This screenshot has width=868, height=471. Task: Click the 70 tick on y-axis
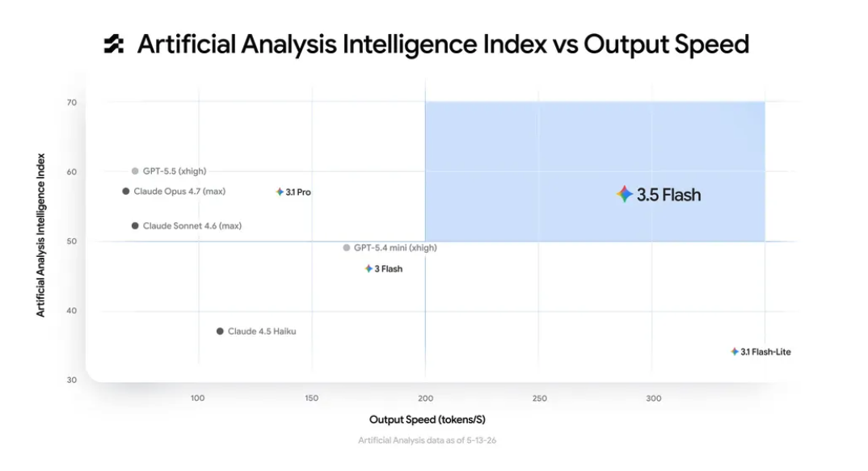tap(72, 103)
